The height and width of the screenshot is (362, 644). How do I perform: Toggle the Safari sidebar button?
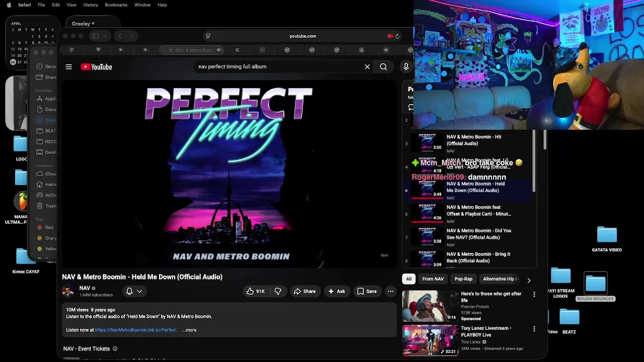point(95,36)
